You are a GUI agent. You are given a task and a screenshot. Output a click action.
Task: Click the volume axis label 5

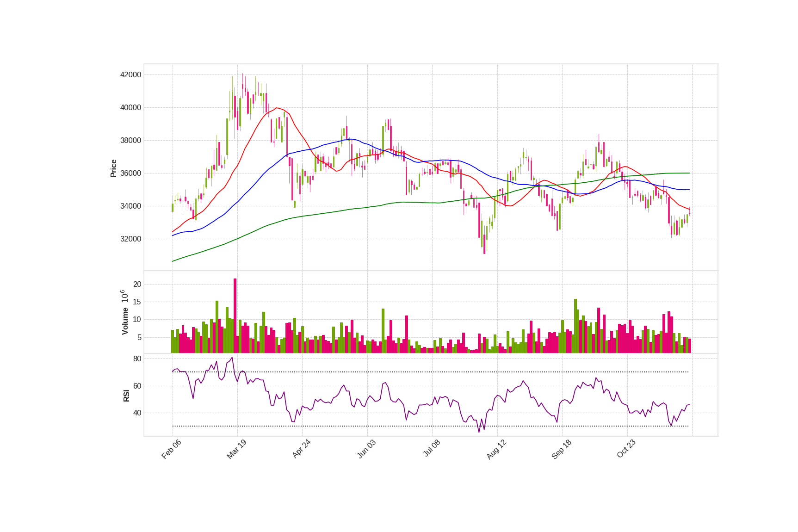click(x=139, y=338)
